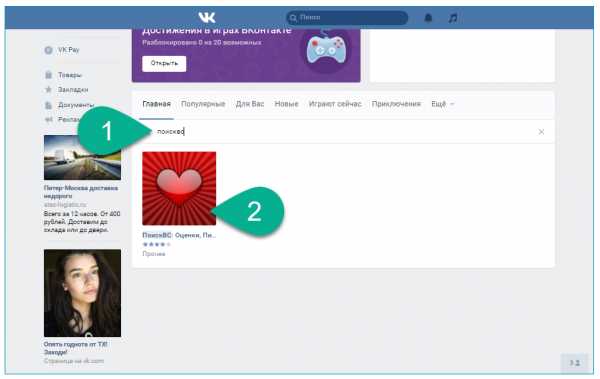600x379 pixels.
Task: Select the Приключения tab
Action: click(x=396, y=104)
